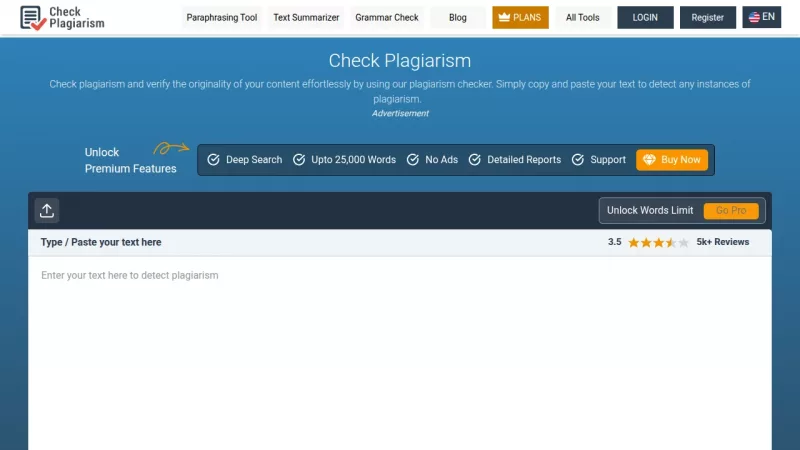Click the Upto 25,000 Words checkmark icon
This screenshot has width=800, height=450.
pyautogui.click(x=299, y=160)
